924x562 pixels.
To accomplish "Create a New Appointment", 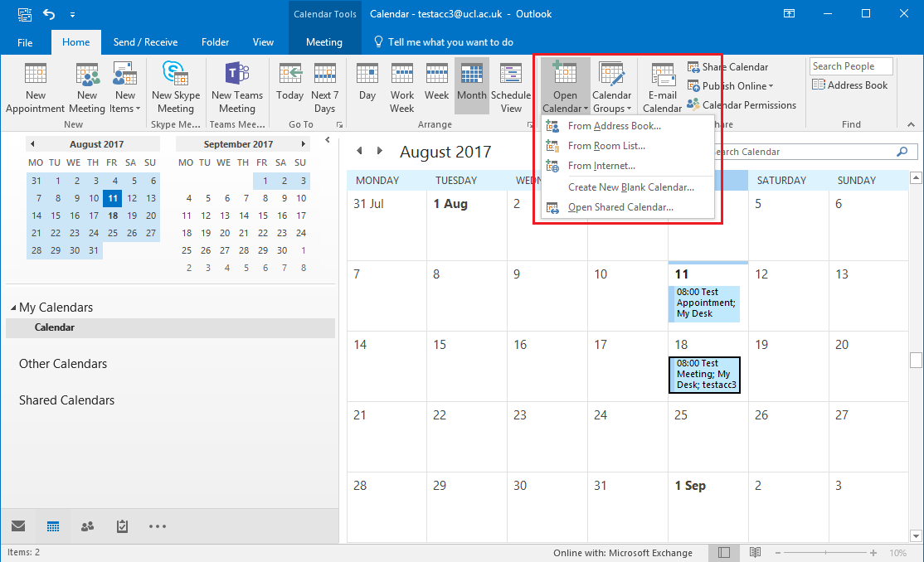I will [x=35, y=86].
